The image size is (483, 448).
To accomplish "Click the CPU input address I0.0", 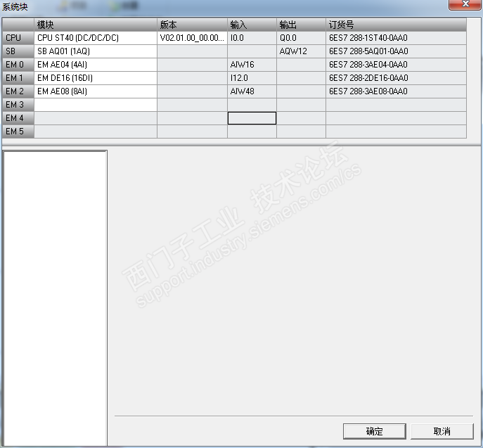I will tap(252, 38).
